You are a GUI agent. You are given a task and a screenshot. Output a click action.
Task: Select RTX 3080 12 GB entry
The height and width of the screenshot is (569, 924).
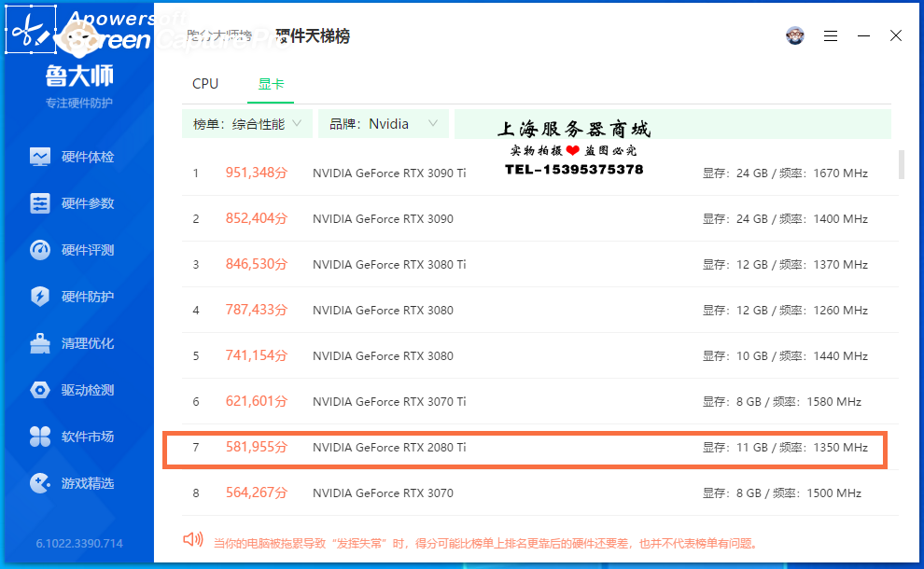tap(539, 310)
